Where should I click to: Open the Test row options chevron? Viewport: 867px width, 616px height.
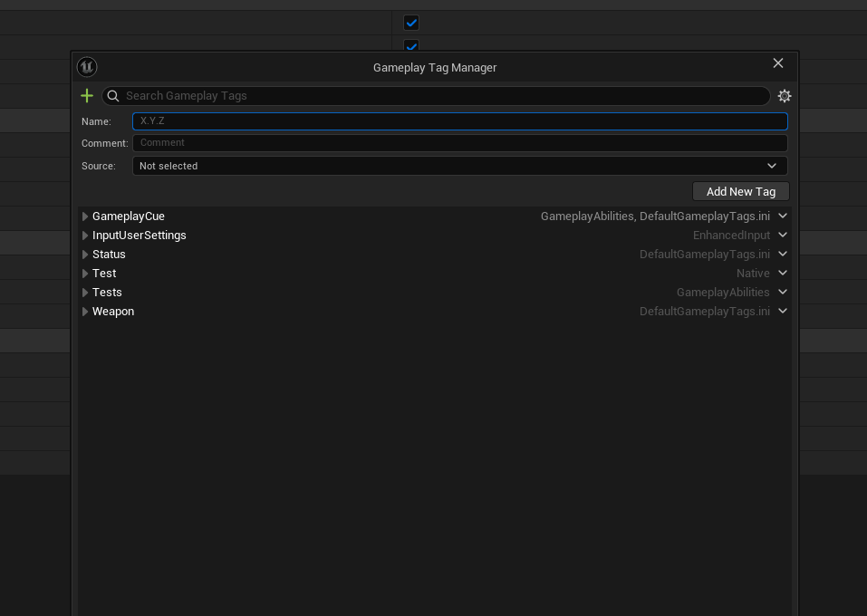click(783, 274)
